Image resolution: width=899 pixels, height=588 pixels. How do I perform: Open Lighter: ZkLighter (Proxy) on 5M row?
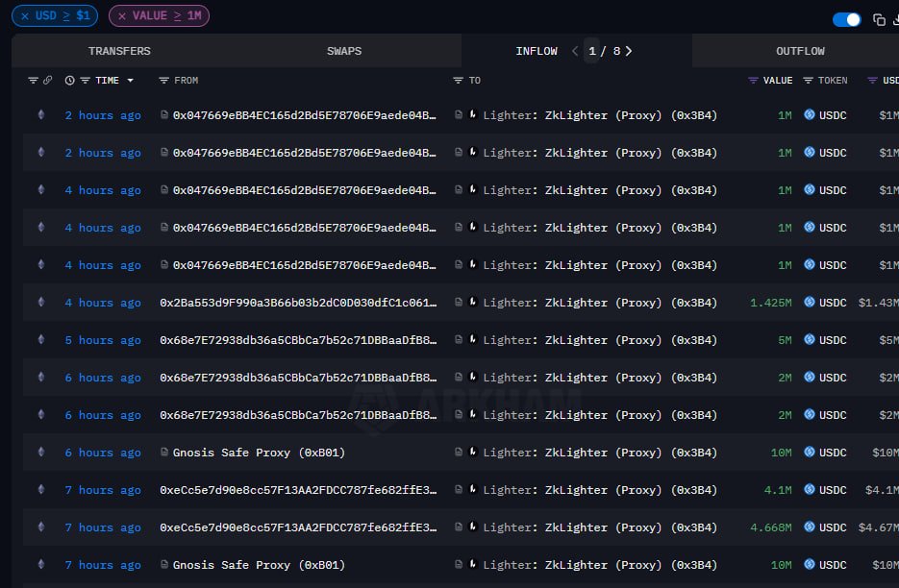tap(600, 340)
